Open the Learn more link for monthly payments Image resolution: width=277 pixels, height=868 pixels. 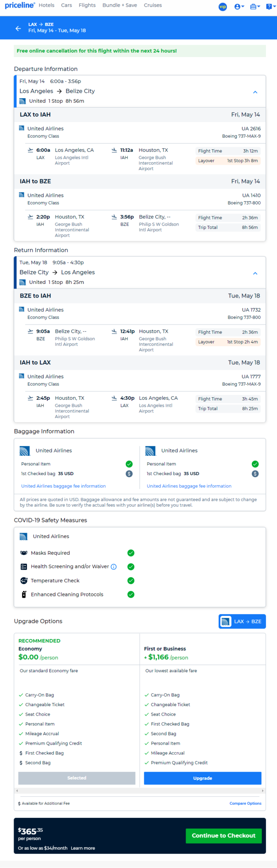click(83, 848)
